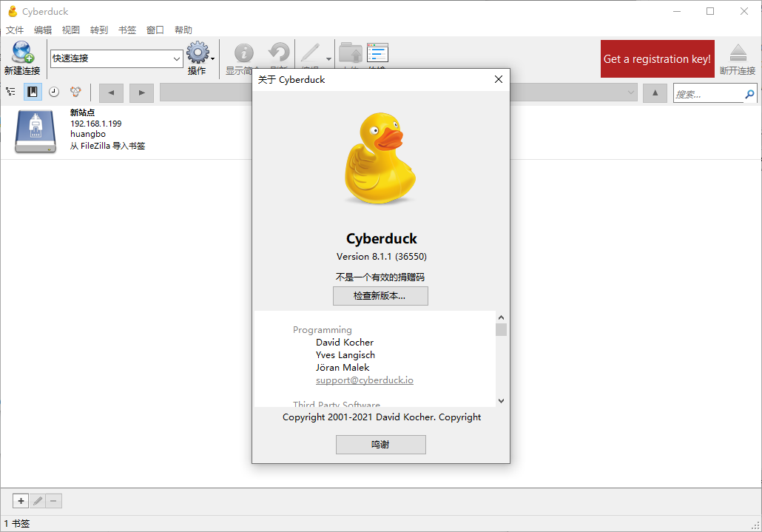This screenshot has height=532, width=762.
Task: Click the 从 FileZilla 导入书签 note
Action: (x=107, y=146)
